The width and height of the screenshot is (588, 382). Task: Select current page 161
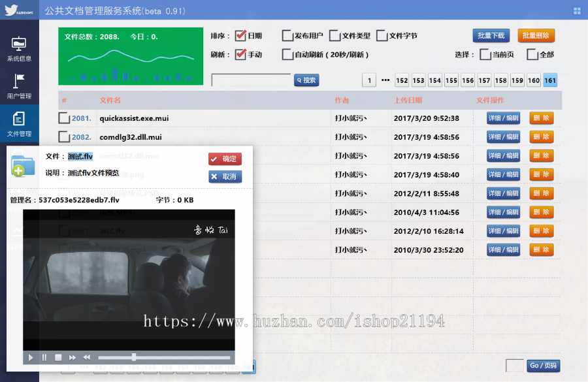550,80
